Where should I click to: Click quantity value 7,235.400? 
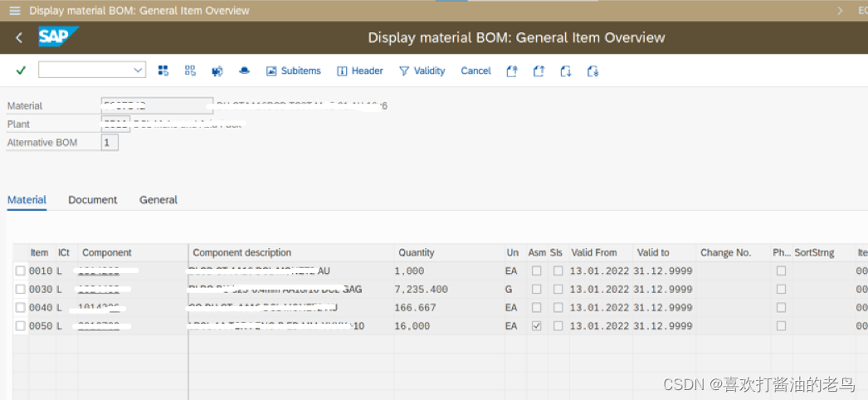[x=422, y=290]
